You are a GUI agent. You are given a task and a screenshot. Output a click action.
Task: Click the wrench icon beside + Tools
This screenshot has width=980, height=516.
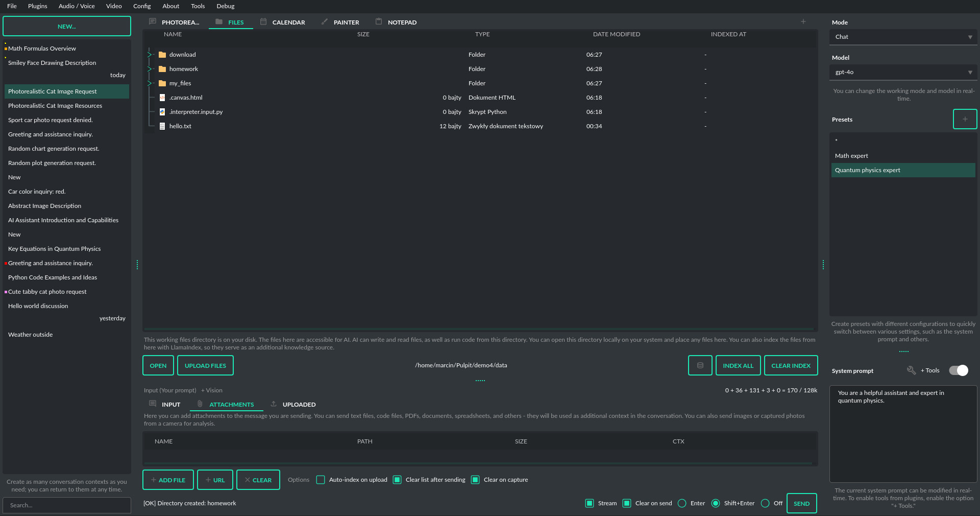pyautogui.click(x=912, y=370)
